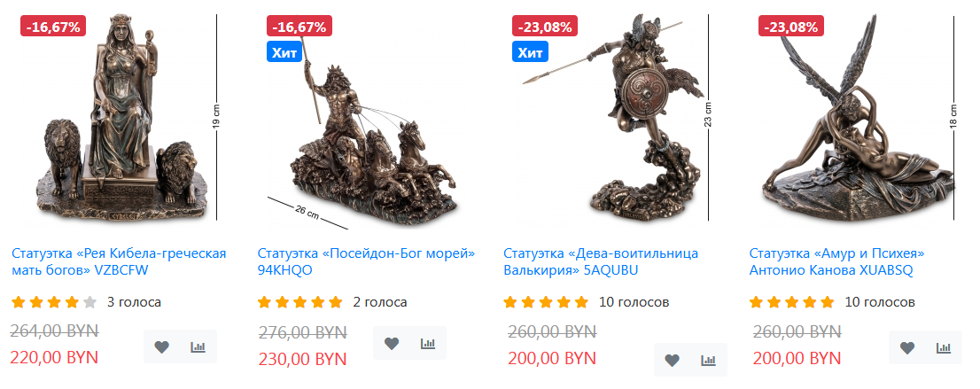Add Посейдон statuette to favorites heart
Image resolution: width=980 pixels, height=389 pixels.
click(x=392, y=343)
